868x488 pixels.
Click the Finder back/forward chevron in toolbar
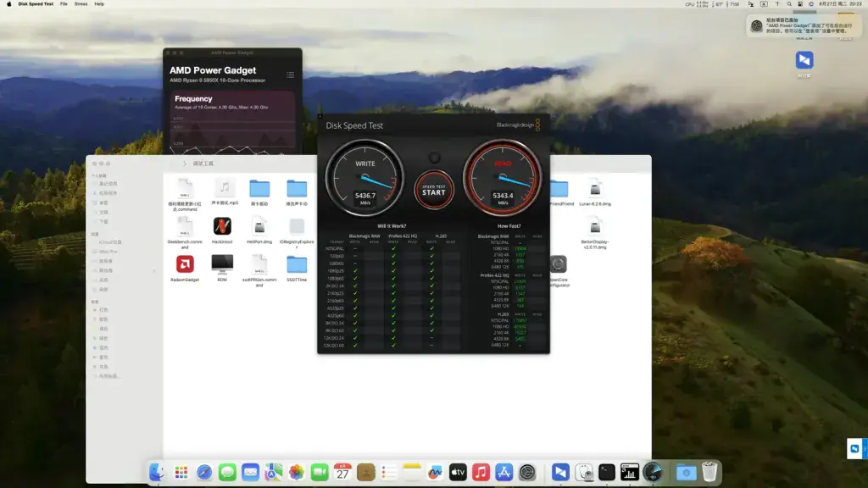pos(184,164)
